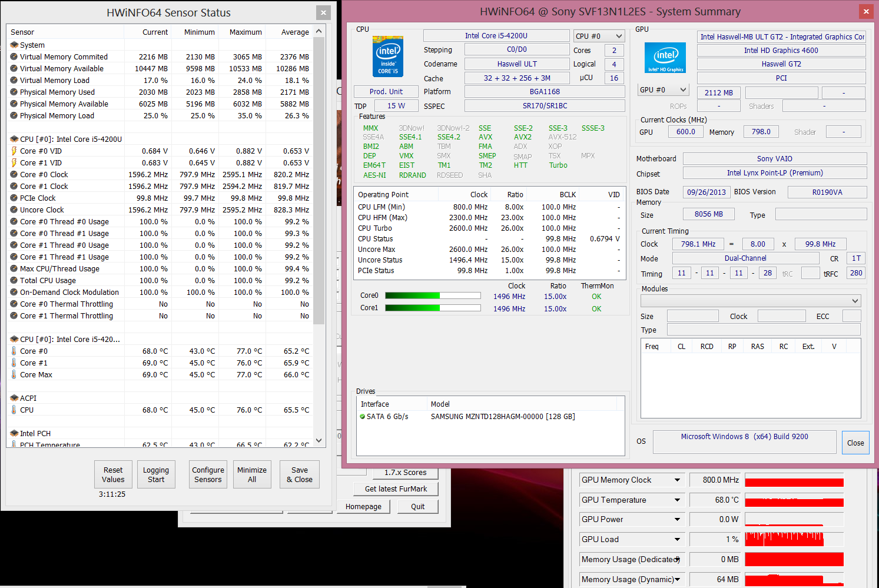Screen dimensions: 879x588
Task: Click the Core #0 temperature thermometer icon
Action: coord(14,351)
